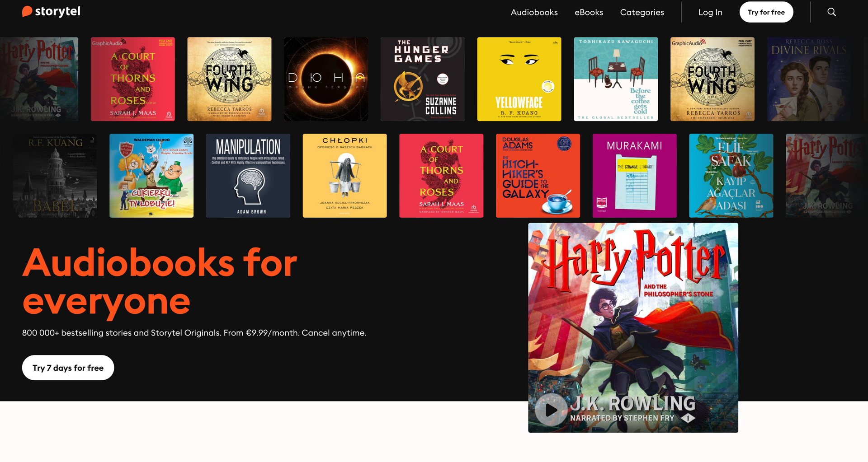This screenshot has height=462, width=868.
Task: Browse the Categories menu
Action: point(642,12)
